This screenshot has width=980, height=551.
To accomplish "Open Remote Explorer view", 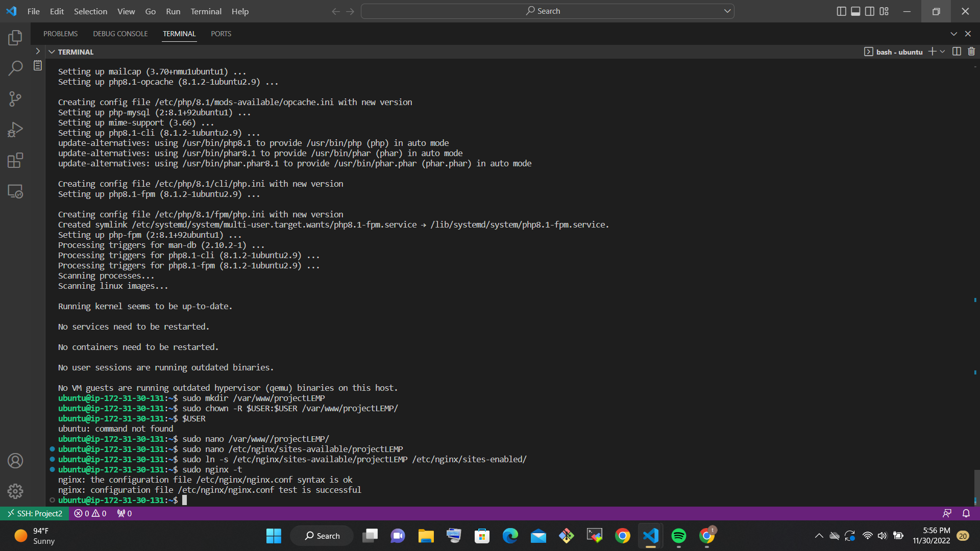I will (15, 191).
